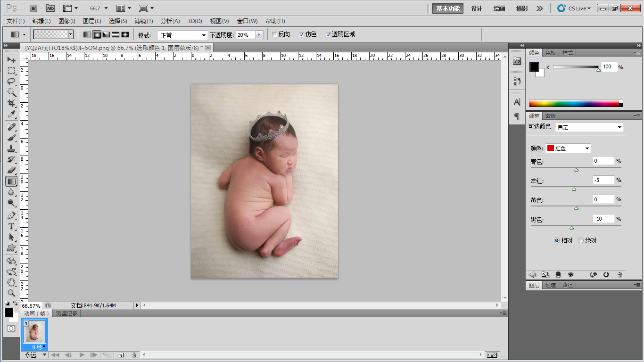Open the 滤镜(T) menu
The image size is (644, 362).
[x=144, y=21]
